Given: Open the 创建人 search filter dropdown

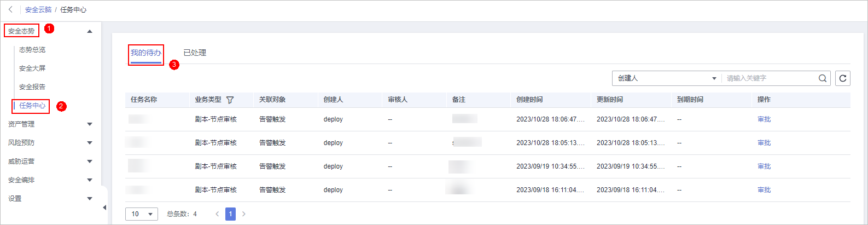Looking at the screenshot, I should [x=666, y=78].
